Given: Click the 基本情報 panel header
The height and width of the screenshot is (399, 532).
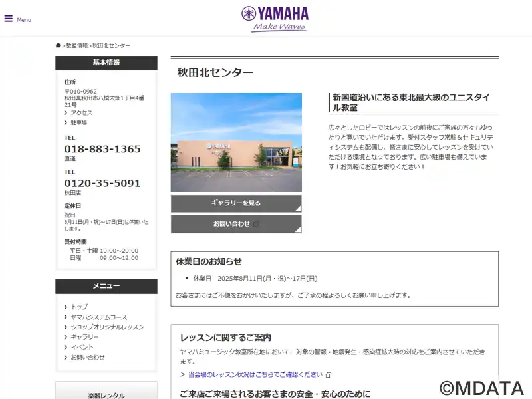Looking at the screenshot, I should (106, 63).
